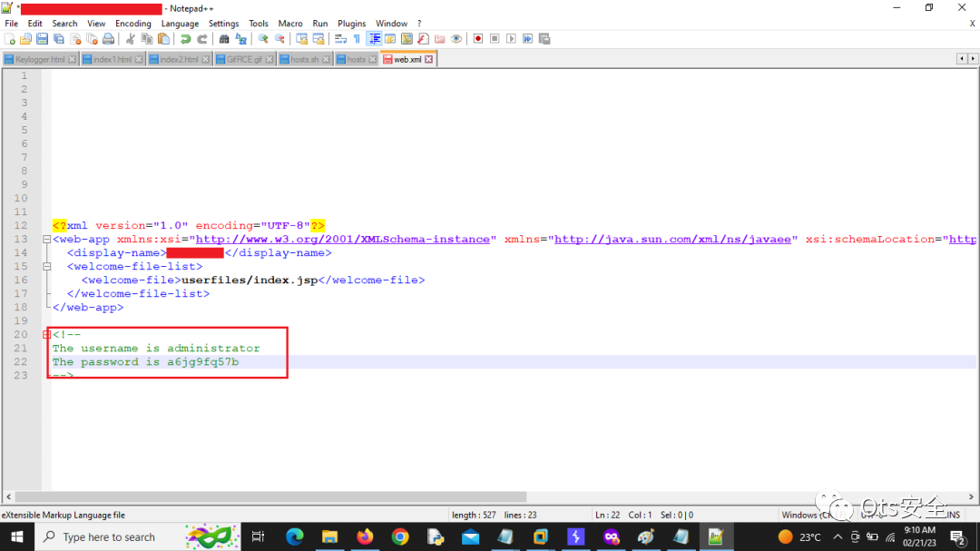980x551 pixels.
Task: Click the Close All toolbar icon
Action: [x=92, y=39]
